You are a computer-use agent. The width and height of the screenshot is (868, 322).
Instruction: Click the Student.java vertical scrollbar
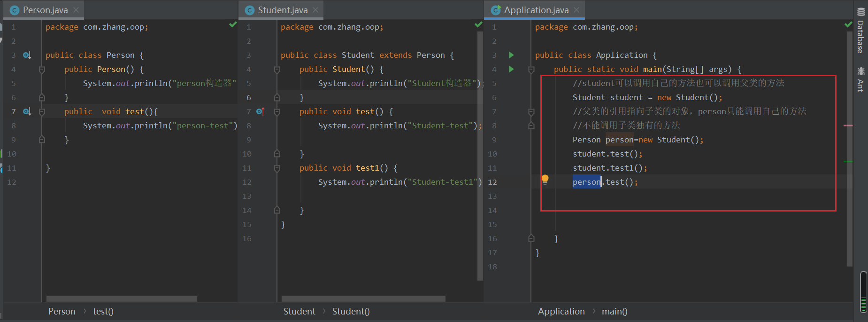[x=480, y=156]
